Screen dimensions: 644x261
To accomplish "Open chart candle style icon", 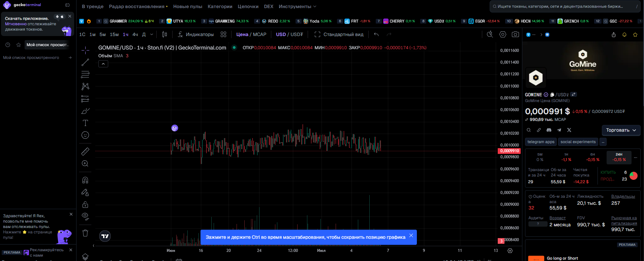I will tap(164, 34).
